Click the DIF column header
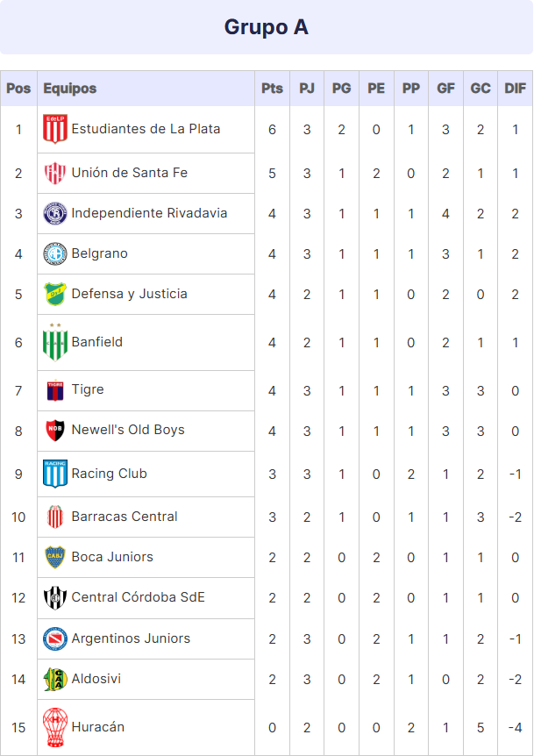The height and width of the screenshot is (756, 534). point(516,89)
